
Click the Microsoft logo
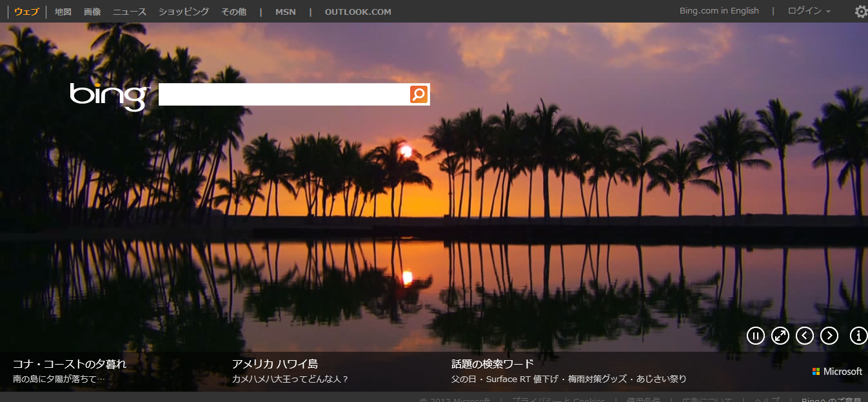[x=837, y=372]
